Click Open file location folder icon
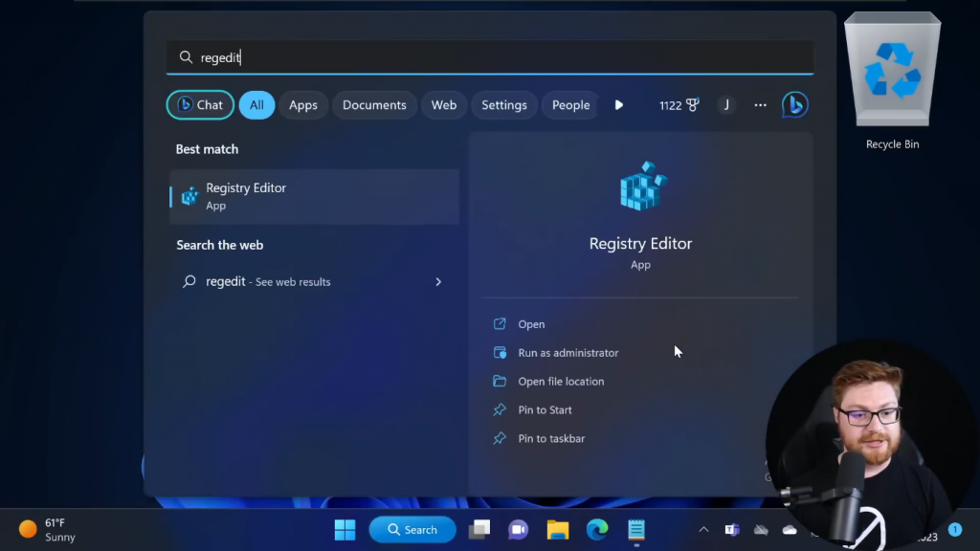Viewport: 980px width, 551px height. 500,381
